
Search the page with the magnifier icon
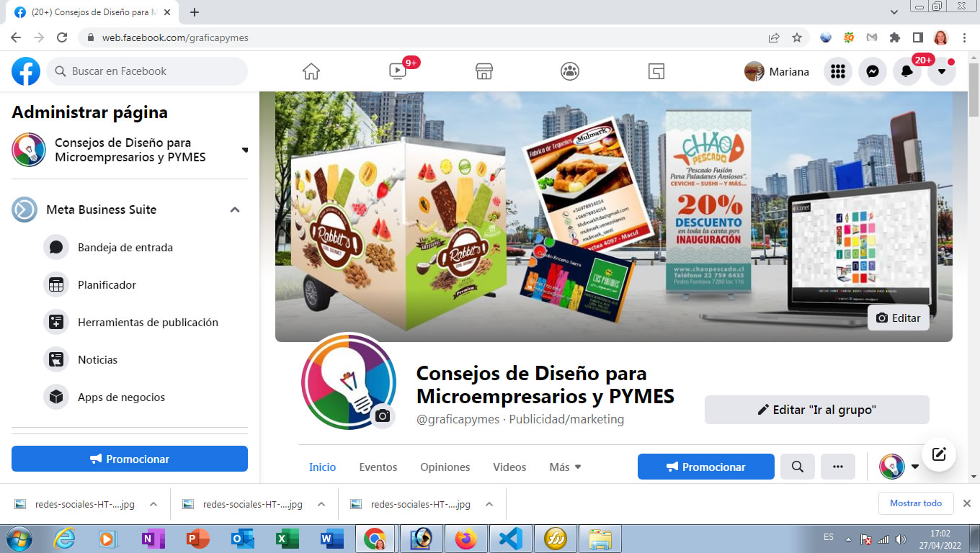click(798, 467)
